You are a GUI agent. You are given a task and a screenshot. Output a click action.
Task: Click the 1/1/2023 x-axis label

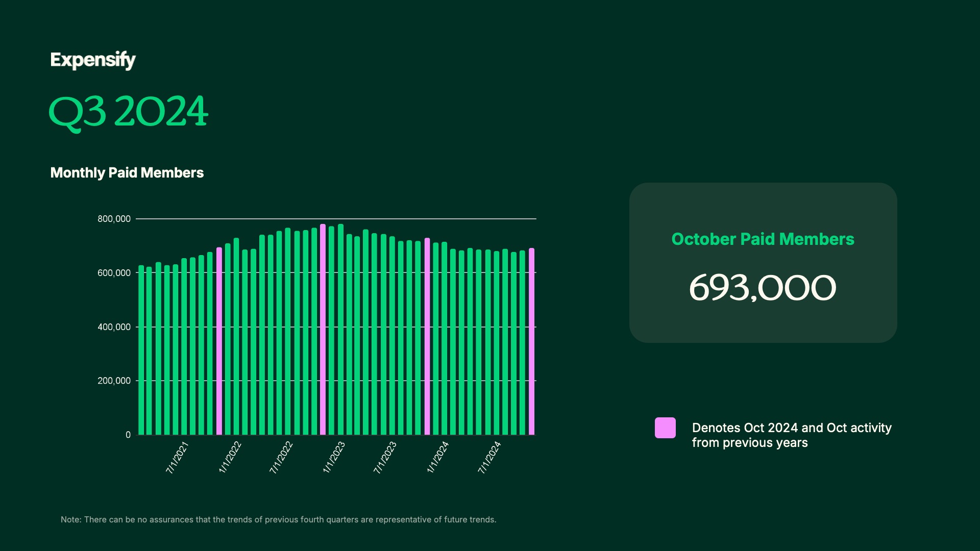pyautogui.click(x=334, y=458)
